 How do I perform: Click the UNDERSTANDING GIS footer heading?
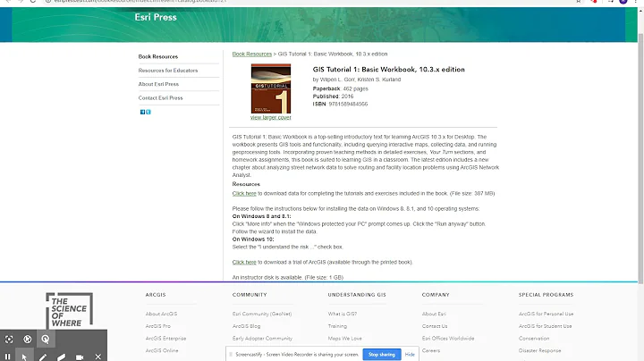(x=357, y=295)
